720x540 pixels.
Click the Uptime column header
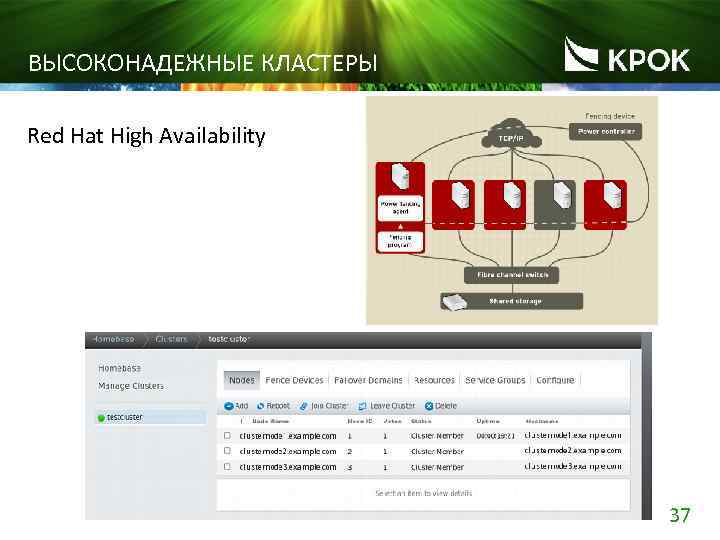click(x=488, y=421)
